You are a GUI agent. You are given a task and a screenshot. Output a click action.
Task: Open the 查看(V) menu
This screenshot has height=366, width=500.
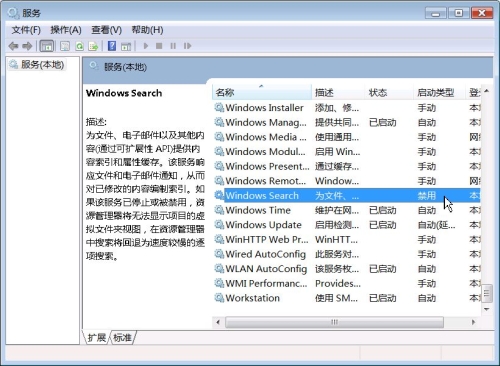pyautogui.click(x=106, y=30)
